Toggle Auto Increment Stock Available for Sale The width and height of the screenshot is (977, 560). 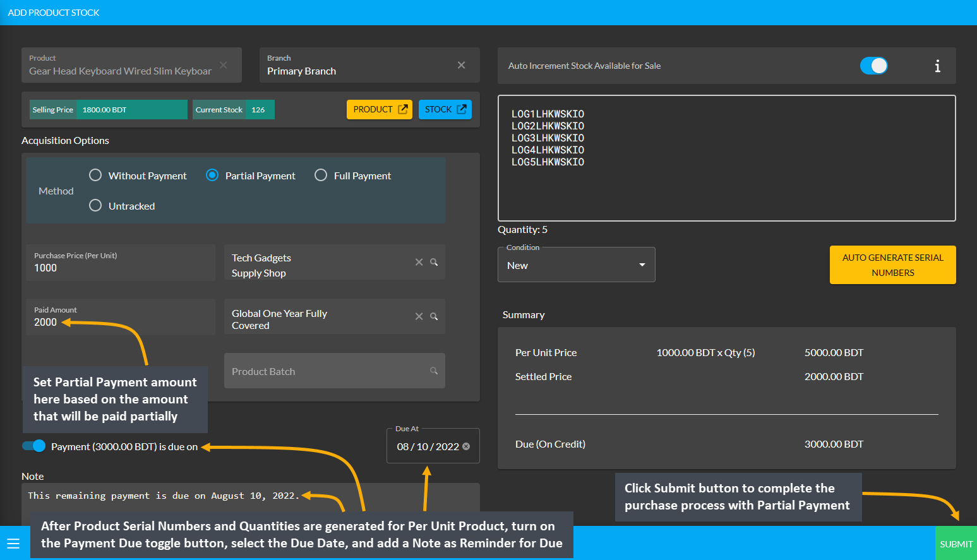click(x=874, y=66)
